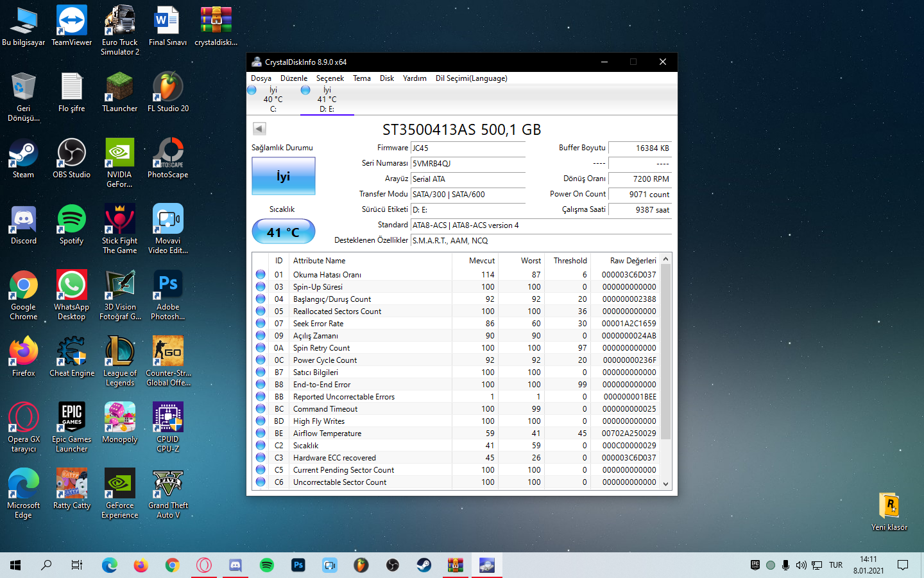924x578 pixels.
Task: Open the Düzenle menu
Action: pyautogui.click(x=294, y=78)
